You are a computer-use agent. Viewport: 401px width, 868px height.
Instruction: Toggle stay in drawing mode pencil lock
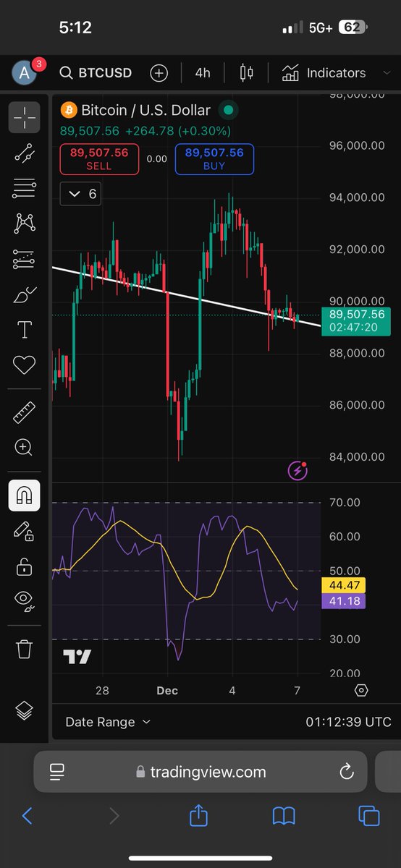[x=24, y=531]
